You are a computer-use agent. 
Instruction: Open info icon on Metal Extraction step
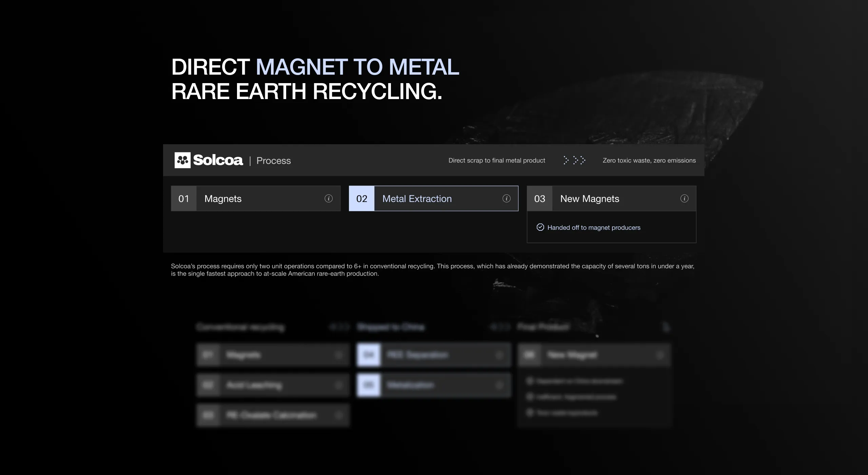(507, 198)
